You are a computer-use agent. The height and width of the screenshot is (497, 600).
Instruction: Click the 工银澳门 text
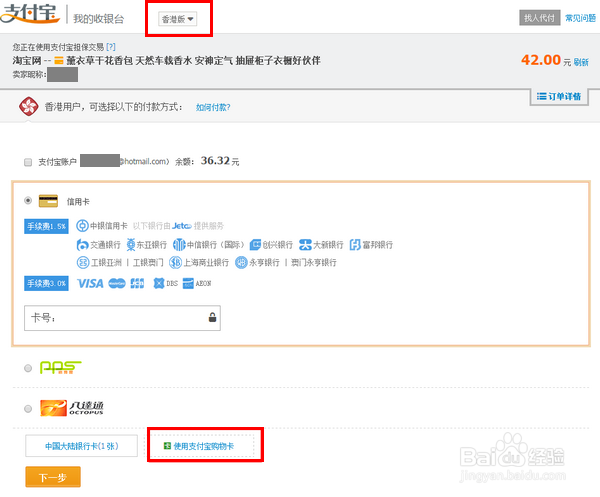148,262
